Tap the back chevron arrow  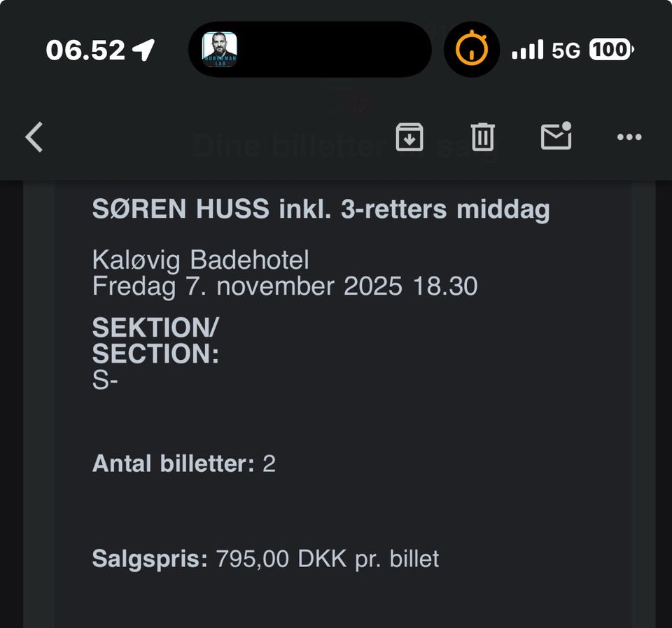point(34,137)
